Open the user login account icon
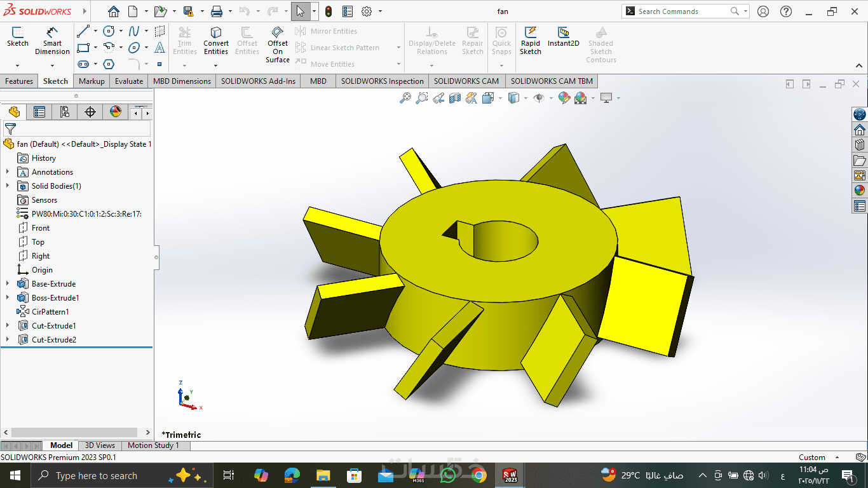Viewport: 868px width, 488px height. point(763,11)
